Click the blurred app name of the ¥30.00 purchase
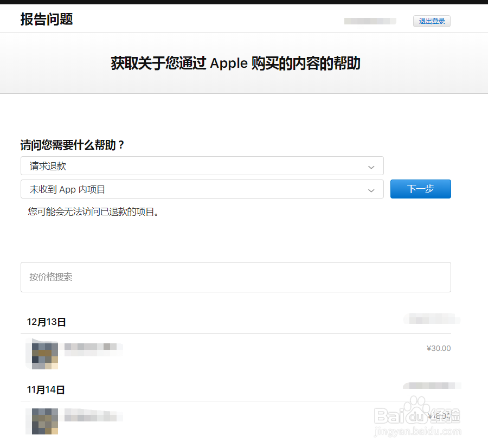Image resolution: width=488 pixels, height=448 pixels. pos(93,350)
